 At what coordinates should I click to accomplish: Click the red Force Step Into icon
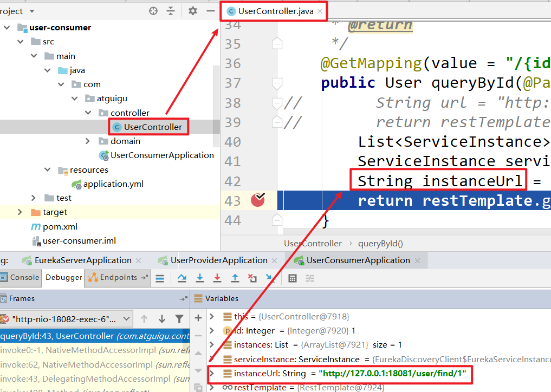click(x=217, y=278)
